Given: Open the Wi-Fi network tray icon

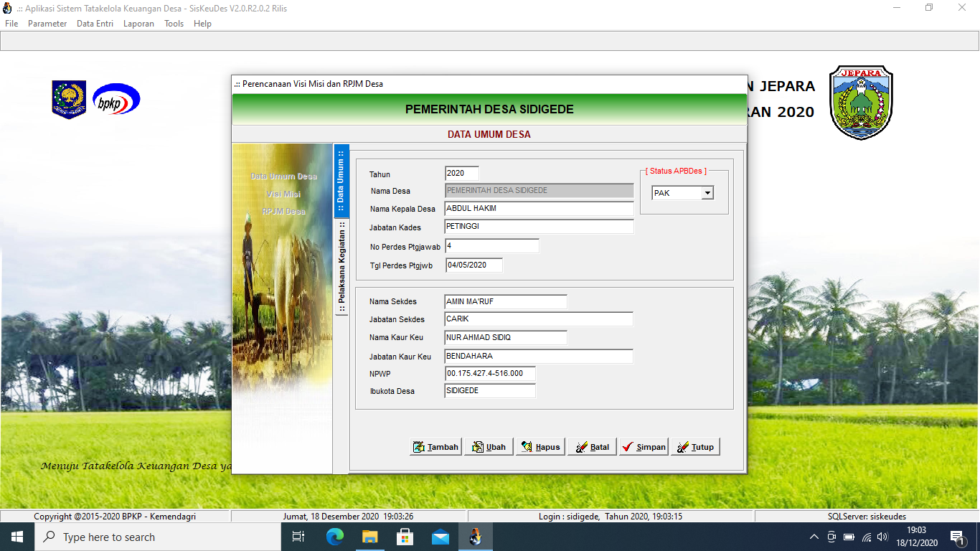Looking at the screenshot, I should 867,537.
